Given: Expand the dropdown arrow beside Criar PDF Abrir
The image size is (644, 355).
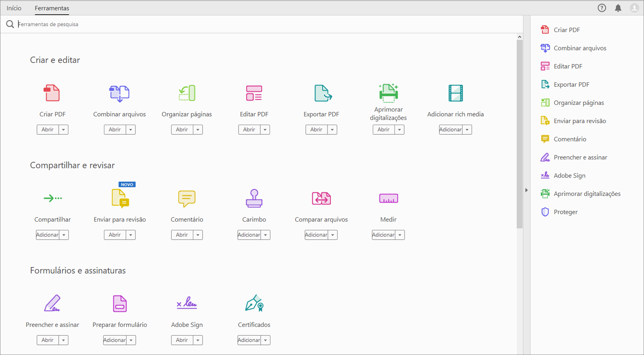Looking at the screenshot, I should tap(63, 130).
